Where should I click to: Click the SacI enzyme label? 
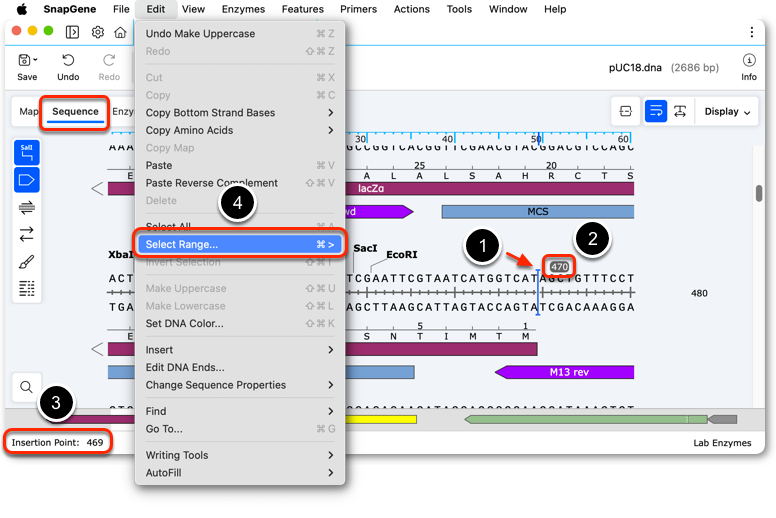(x=365, y=248)
